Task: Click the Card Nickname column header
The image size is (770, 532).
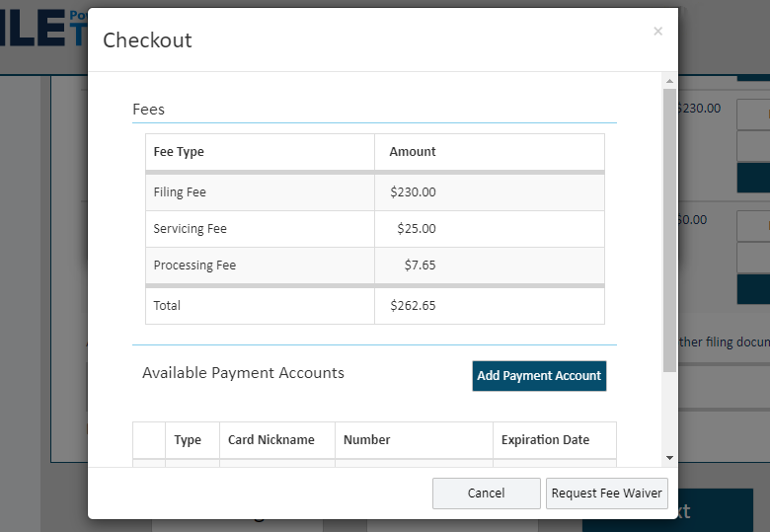Action: [271, 440]
